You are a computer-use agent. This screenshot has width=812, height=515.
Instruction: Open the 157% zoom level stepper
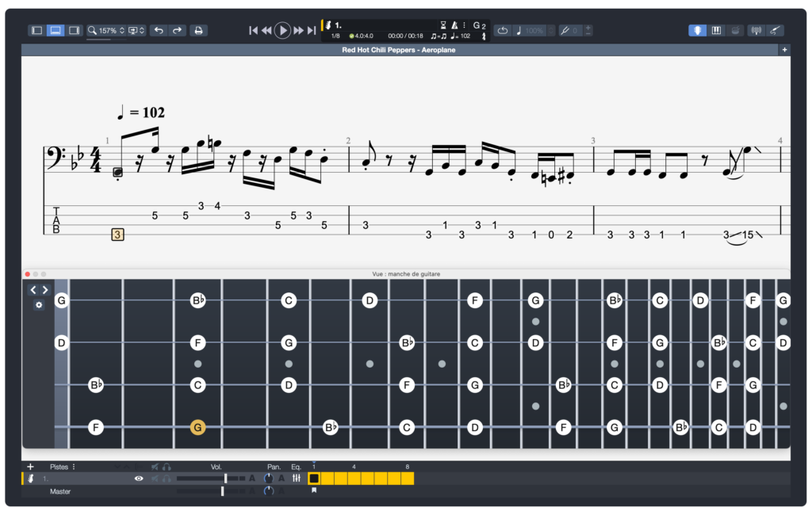click(122, 31)
